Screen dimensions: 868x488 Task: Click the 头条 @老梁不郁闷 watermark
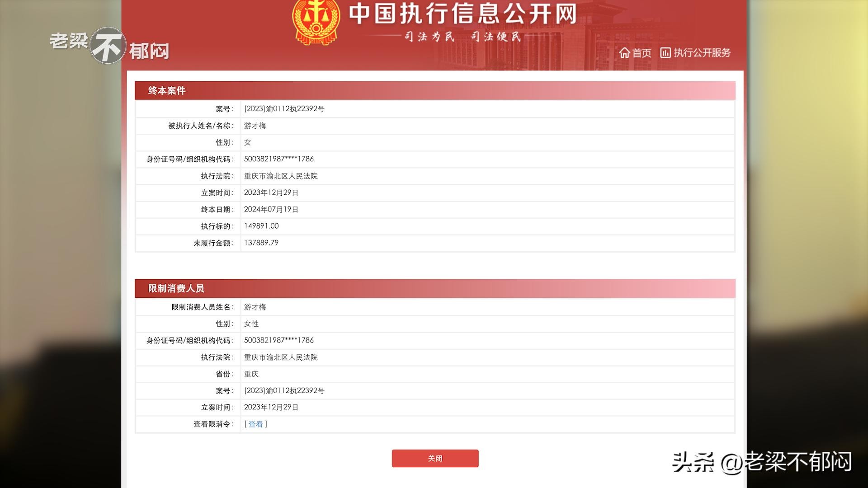click(761, 462)
